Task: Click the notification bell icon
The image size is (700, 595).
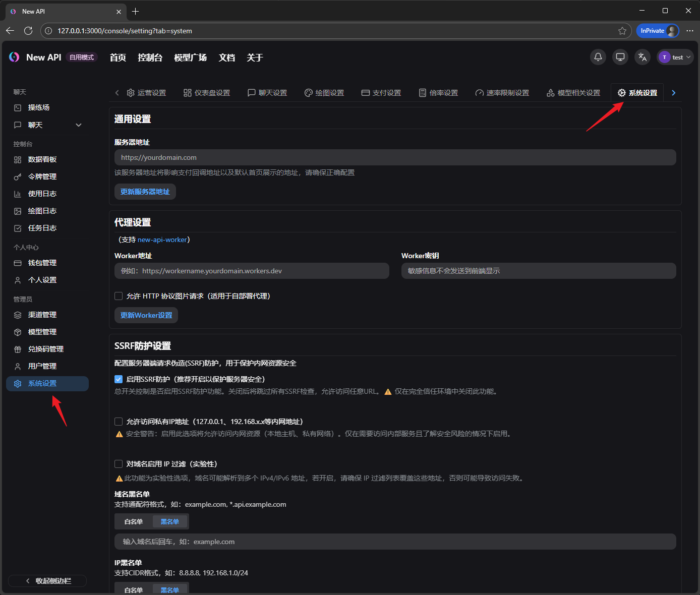Action: pyautogui.click(x=598, y=57)
